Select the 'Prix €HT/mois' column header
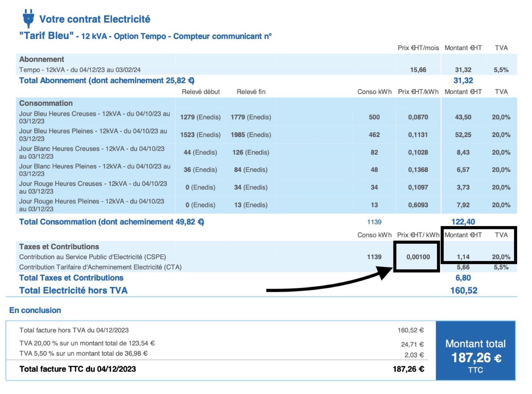Viewport: 532px width, 394px height. pyautogui.click(x=418, y=48)
